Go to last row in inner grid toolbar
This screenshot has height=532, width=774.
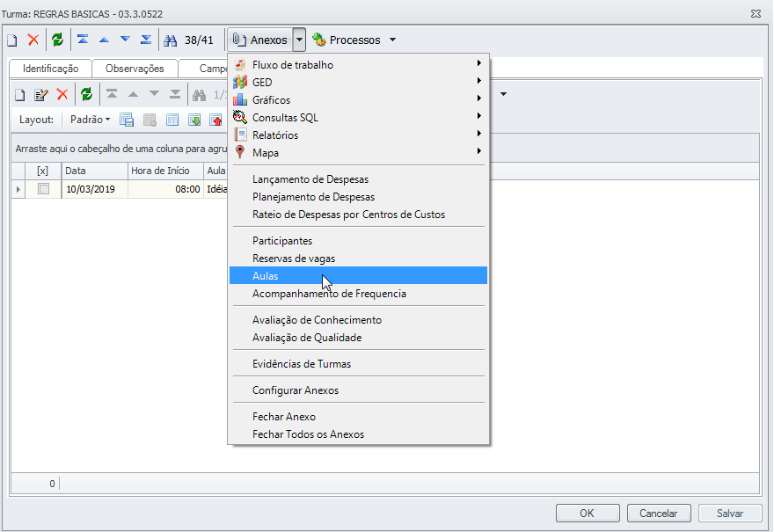click(175, 94)
